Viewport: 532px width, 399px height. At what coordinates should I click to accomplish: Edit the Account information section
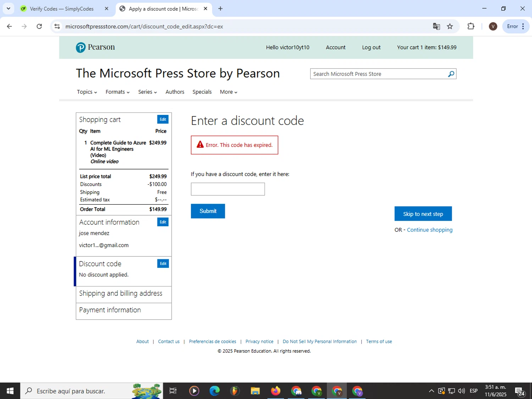(163, 222)
